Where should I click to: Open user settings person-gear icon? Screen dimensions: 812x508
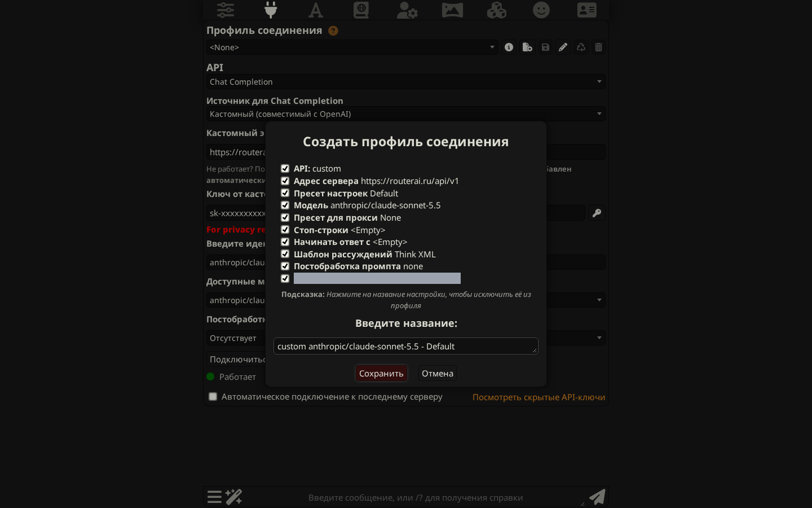tap(407, 10)
